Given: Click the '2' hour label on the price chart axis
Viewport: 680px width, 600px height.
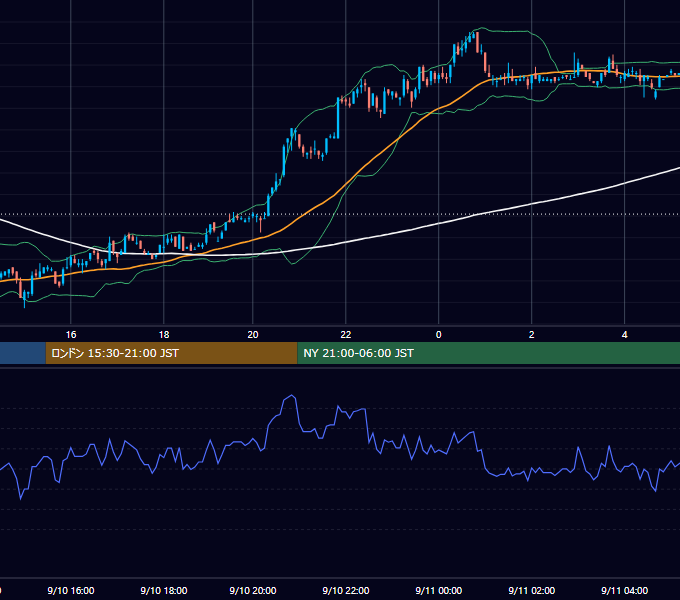Looking at the screenshot, I should coord(532,335).
